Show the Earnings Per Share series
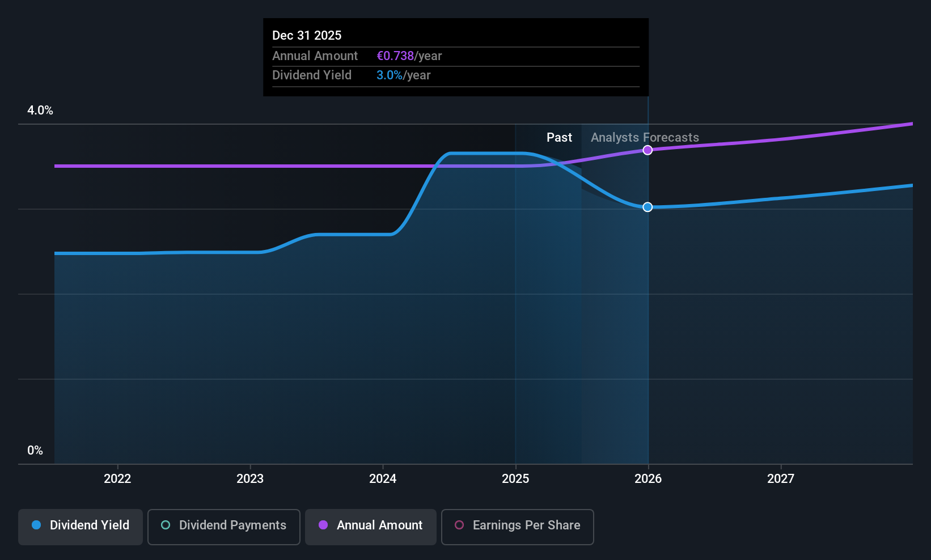The height and width of the screenshot is (560, 931). pyautogui.click(x=518, y=527)
